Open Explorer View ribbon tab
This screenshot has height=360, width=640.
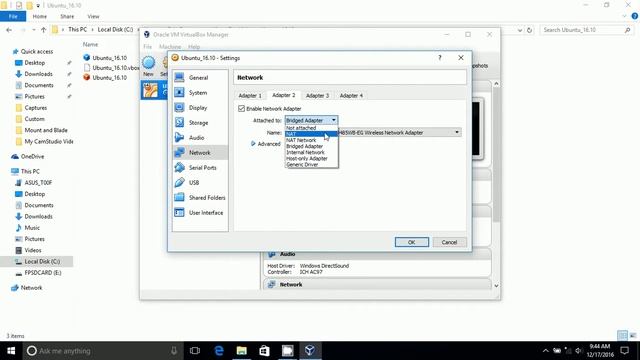pos(93,16)
